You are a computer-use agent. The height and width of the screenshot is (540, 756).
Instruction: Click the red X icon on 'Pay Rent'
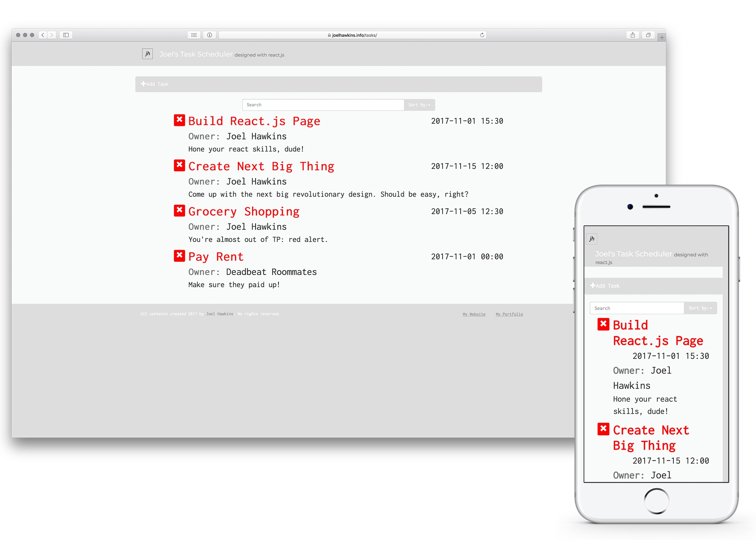tap(178, 257)
